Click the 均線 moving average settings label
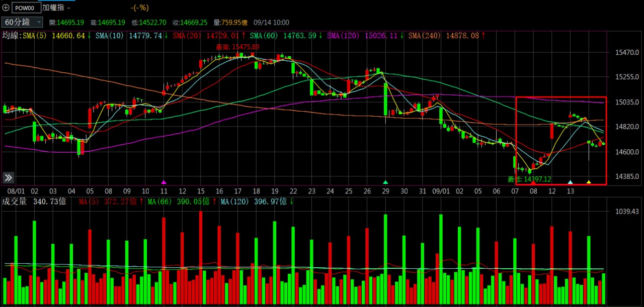This screenshot has width=644, height=307. (x=12, y=36)
